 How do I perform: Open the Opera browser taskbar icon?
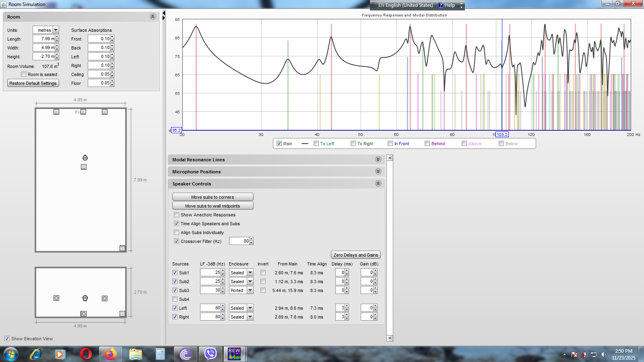(x=85, y=354)
